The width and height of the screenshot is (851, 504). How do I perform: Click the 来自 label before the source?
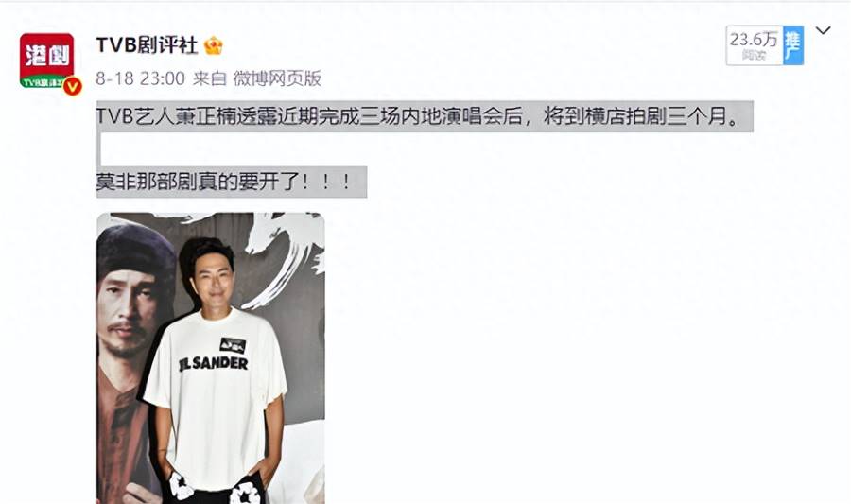click(210, 78)
